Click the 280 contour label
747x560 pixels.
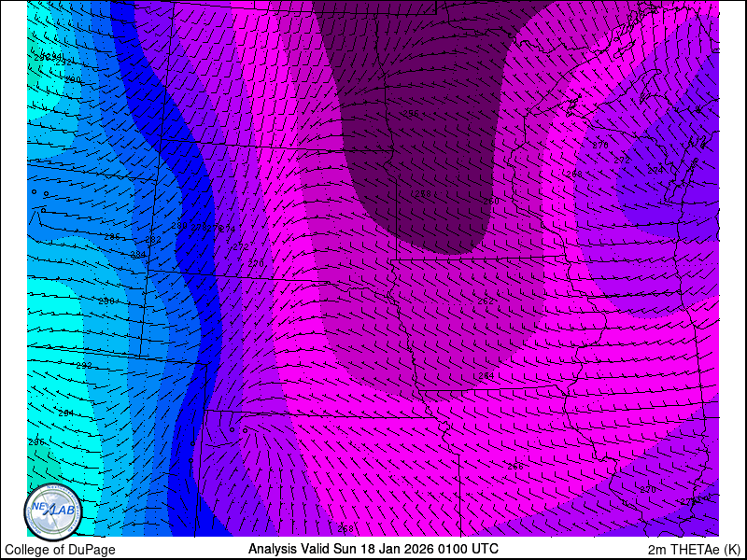(x=179, y=225)
